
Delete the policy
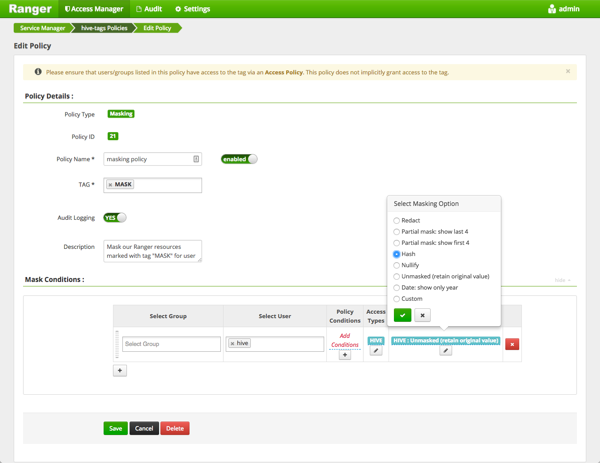point(175,428)
